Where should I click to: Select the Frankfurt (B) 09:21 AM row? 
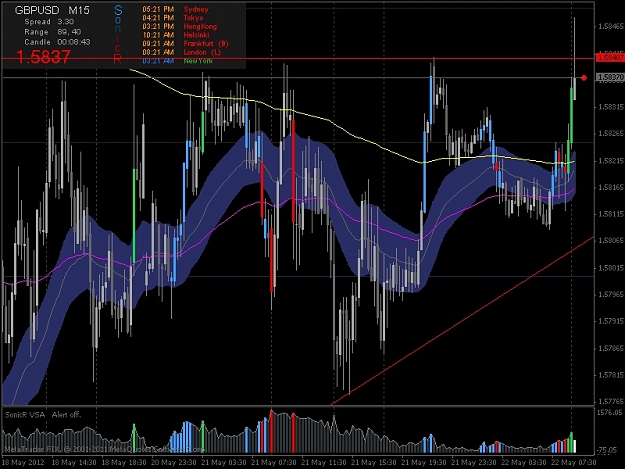(185, 44)
